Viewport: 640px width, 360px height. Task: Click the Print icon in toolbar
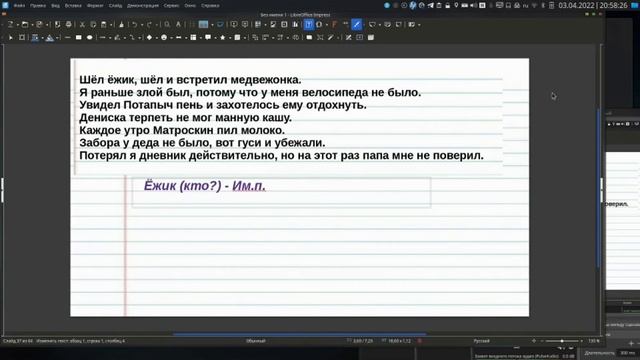(69, 24)
